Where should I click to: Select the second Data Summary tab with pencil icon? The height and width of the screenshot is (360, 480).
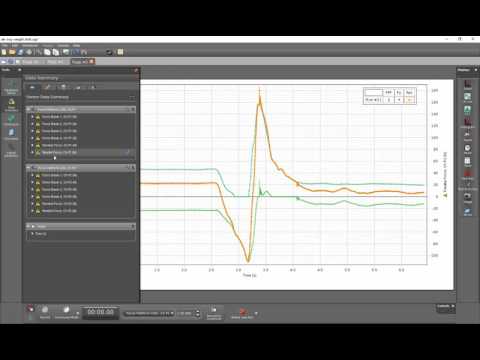pos(48,87)
